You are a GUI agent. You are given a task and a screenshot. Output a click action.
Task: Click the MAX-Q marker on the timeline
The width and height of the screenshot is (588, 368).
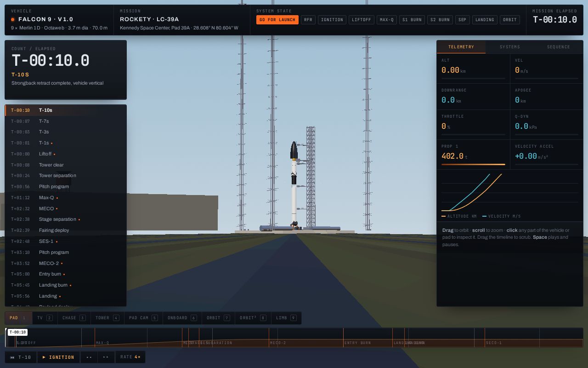click(x=102, y=343)
